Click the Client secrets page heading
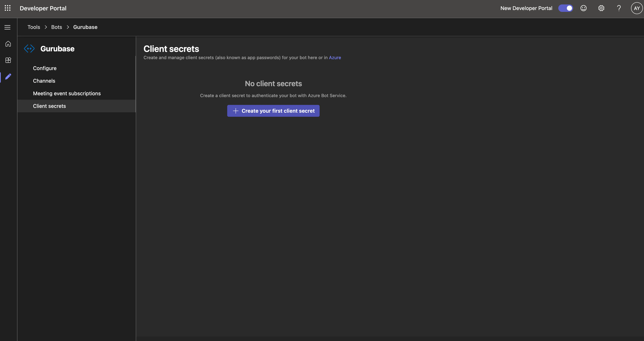Viewport: 644px width, 341px height. point(171,49)
